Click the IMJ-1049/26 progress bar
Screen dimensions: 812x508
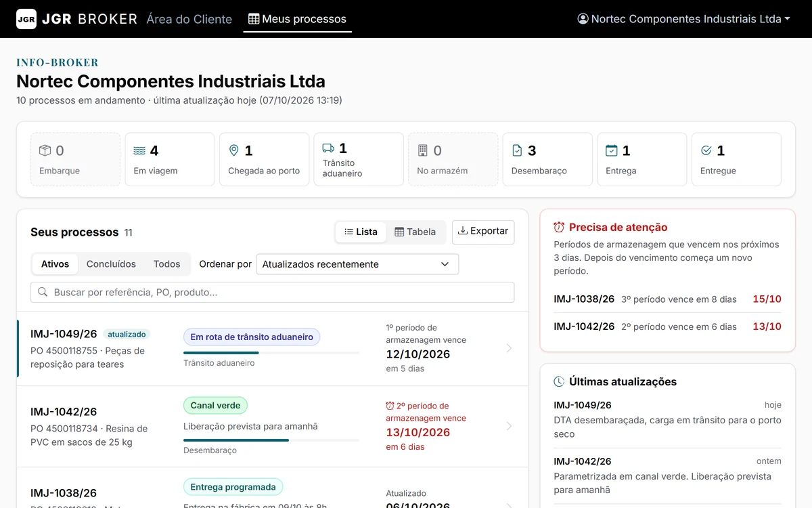[271, 353]
